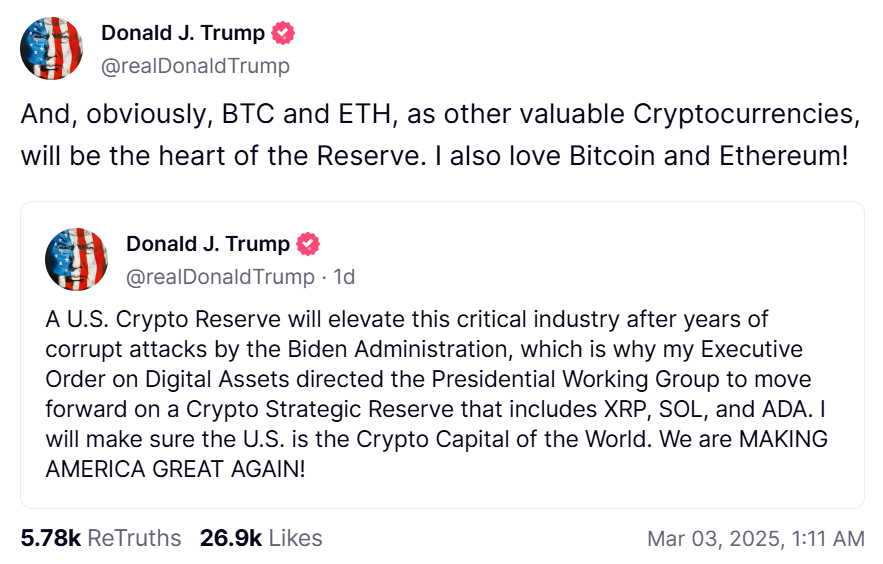The image size is (883, 564).
Task: Click the top post's profile avatar
Action: click(52, 48)
